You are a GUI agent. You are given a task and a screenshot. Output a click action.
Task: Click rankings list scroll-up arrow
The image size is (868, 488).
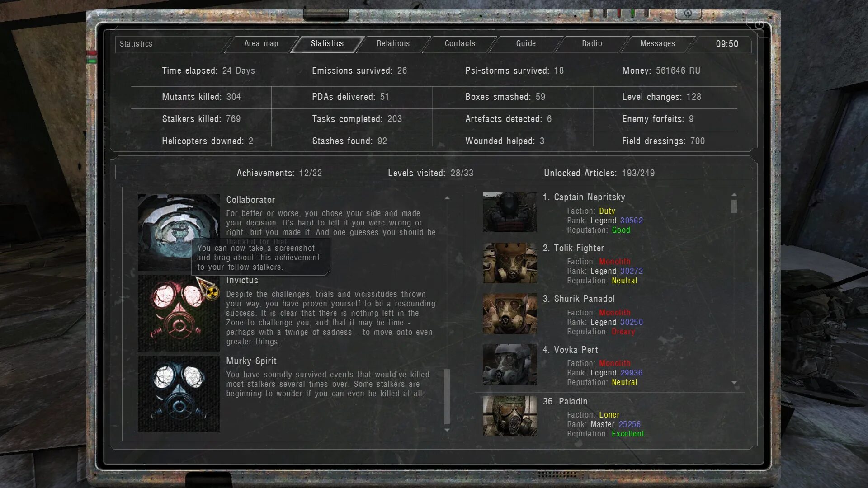pos(734,195)
